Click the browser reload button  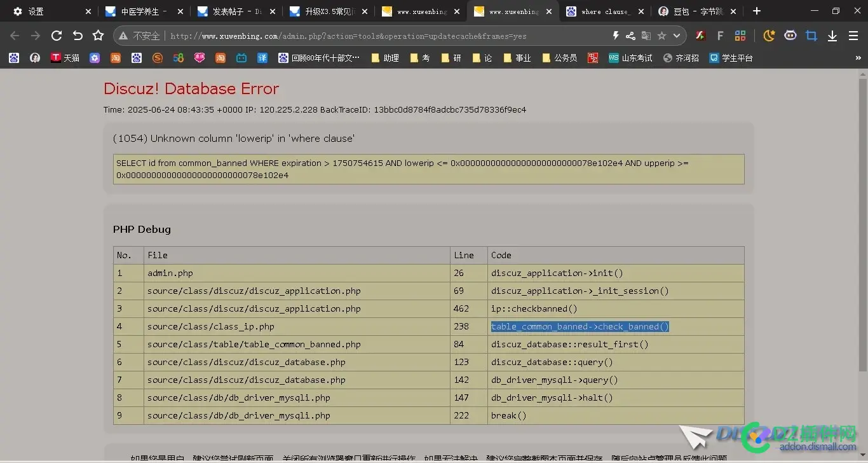click(57, 36)
